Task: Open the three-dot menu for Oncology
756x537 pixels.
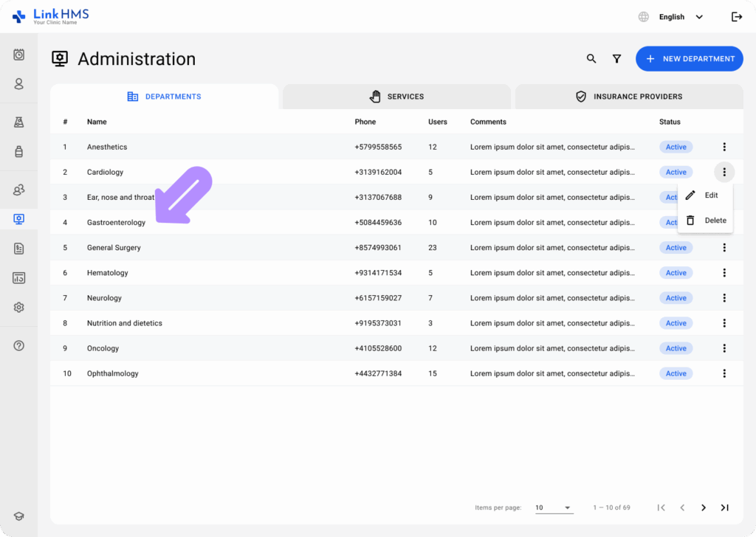Action: pyautogui.click(x=724, y=348)
